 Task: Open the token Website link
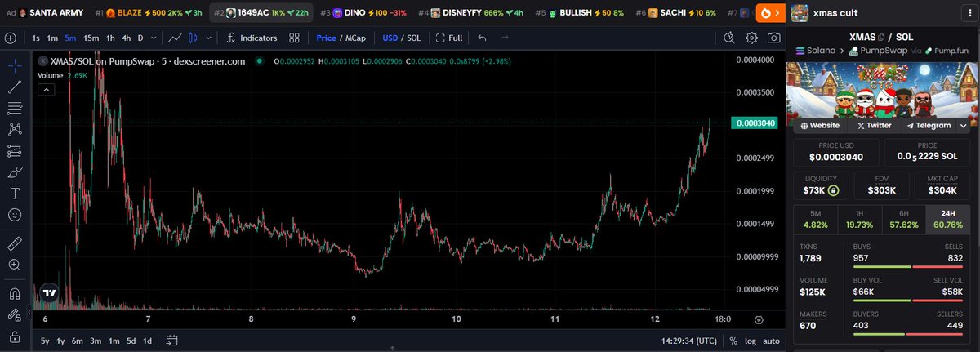point(821,125)
